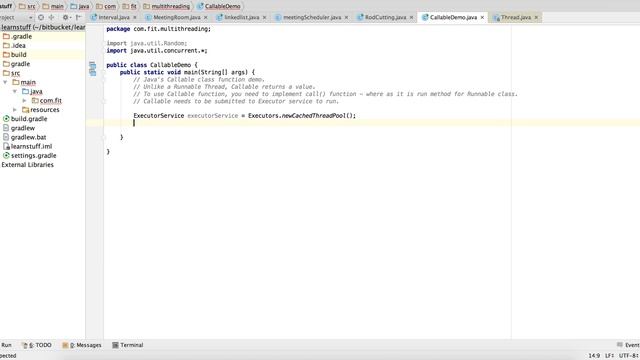This screenshot has height=360, width=640.
Task: Collapse the main folder arrow
Action: pos(5,82)
